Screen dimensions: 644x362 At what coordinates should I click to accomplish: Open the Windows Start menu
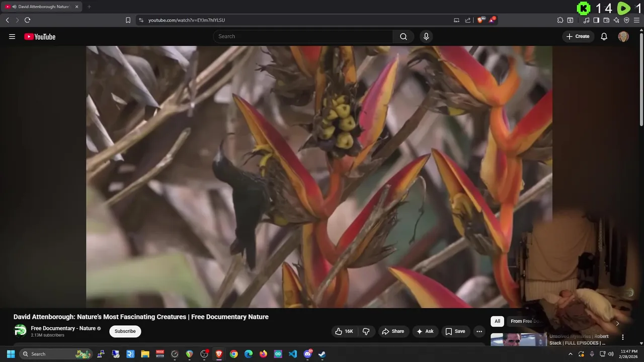click(x=11, y=354)
